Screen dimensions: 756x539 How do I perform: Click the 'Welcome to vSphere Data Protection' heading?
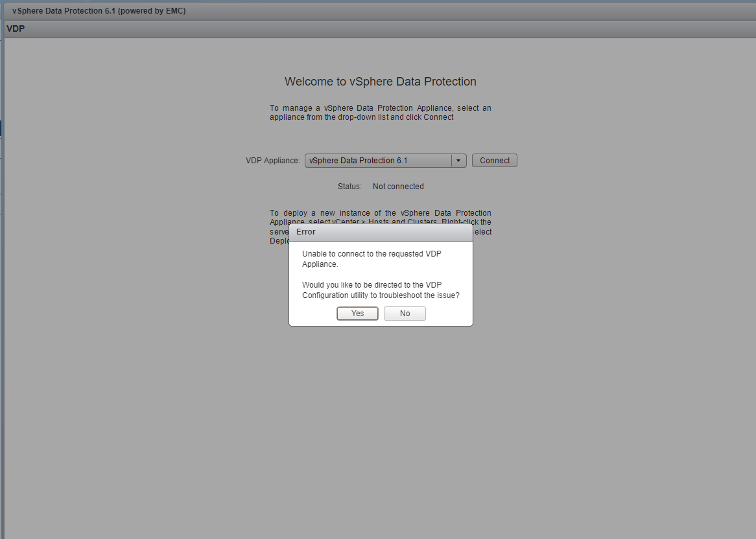[x=381, y=82]
